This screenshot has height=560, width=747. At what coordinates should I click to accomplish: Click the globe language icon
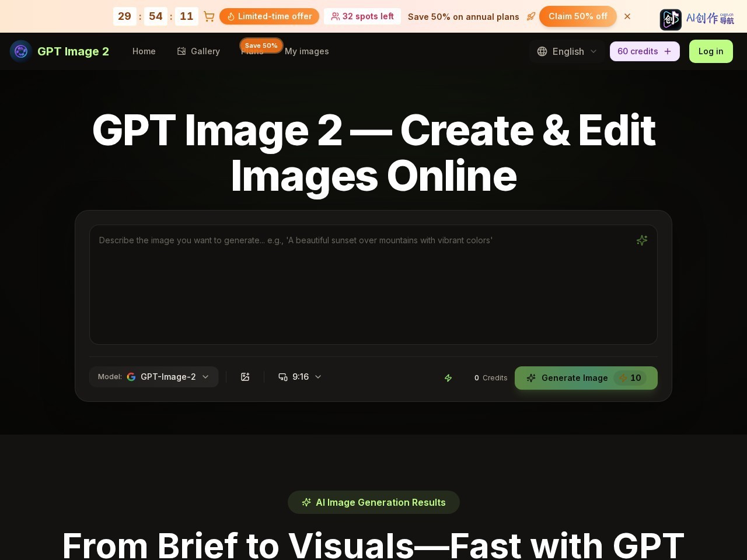click(x=542, y=51)
